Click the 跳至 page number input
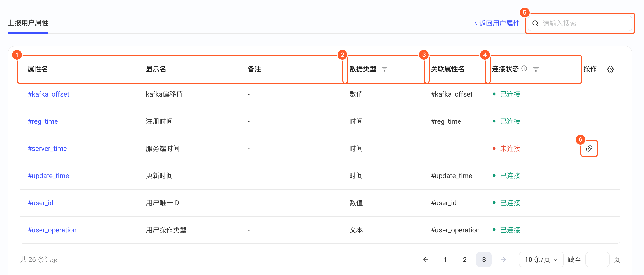 coord(597,259)
